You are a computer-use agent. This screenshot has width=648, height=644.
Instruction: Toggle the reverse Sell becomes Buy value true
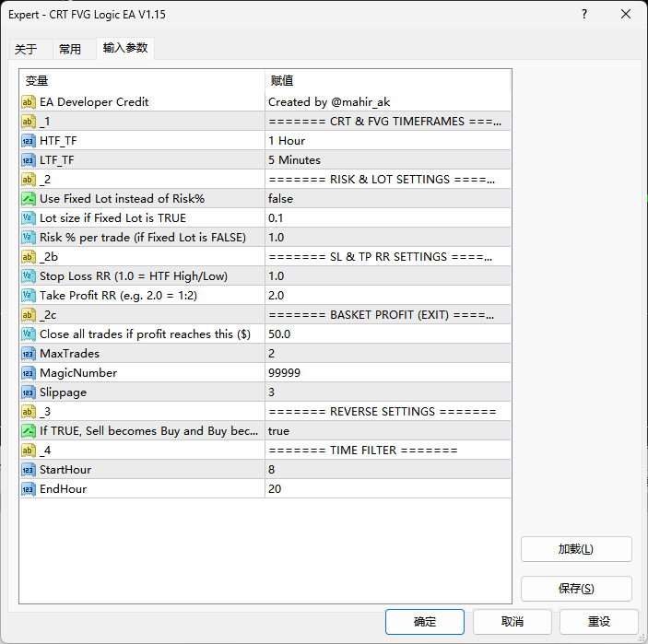click(x=387, y=431)
